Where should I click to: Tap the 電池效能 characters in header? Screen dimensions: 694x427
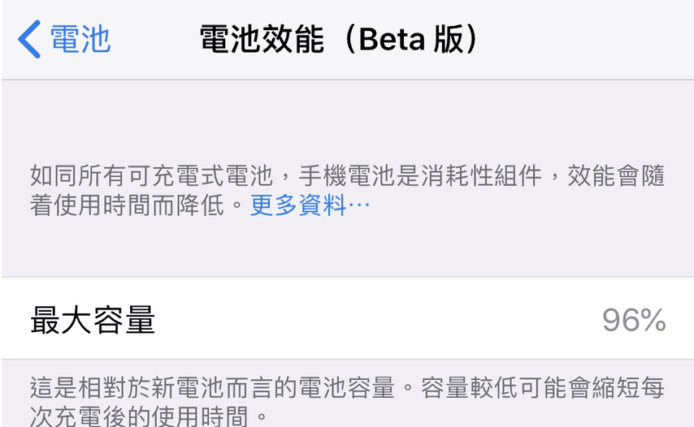[262, 39]
